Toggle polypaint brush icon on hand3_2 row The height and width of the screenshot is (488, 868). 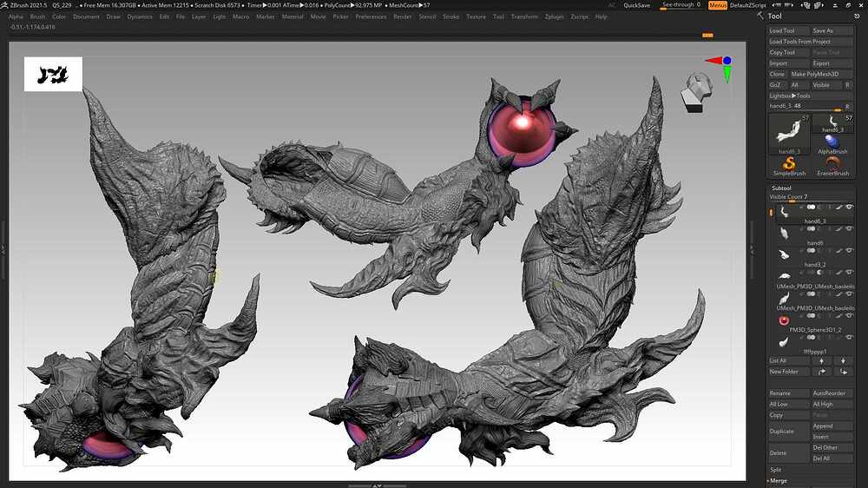tap(839, 250)
